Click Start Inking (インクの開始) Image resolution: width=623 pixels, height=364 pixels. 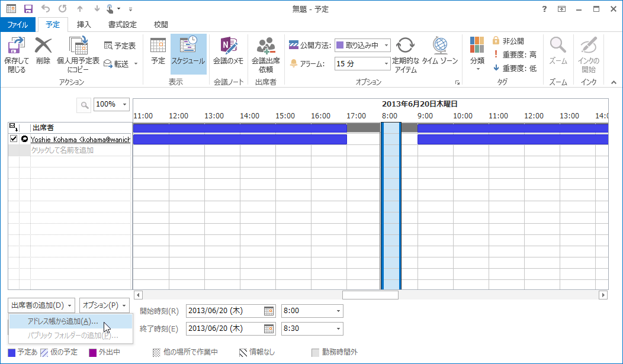point(588,55)
